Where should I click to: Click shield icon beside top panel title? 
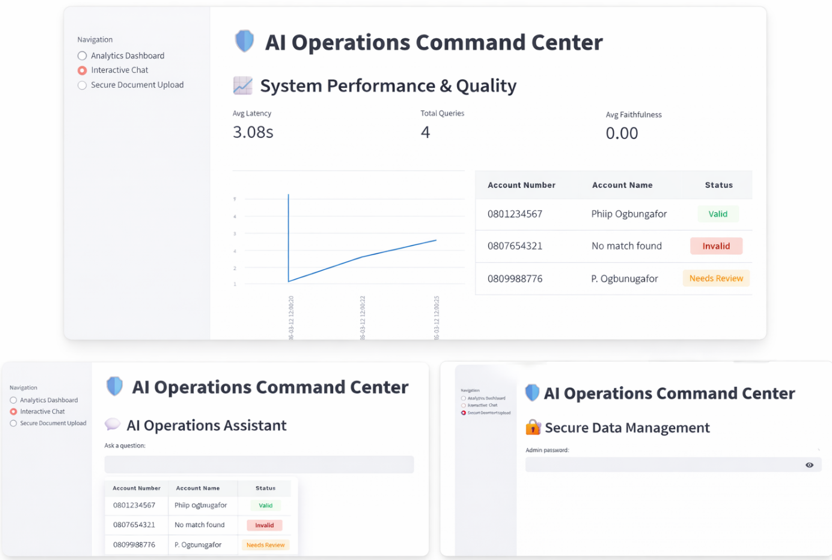245,41
